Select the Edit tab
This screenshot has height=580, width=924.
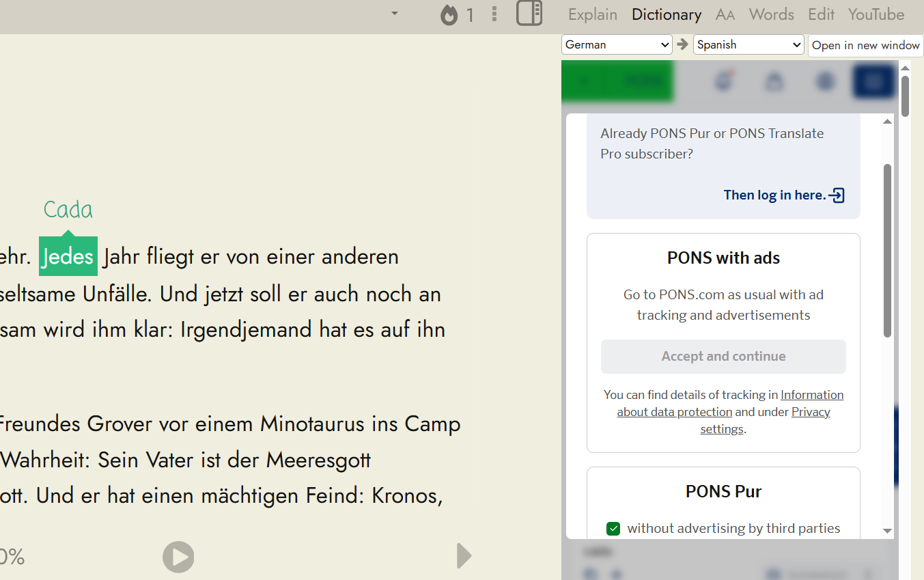821,14
